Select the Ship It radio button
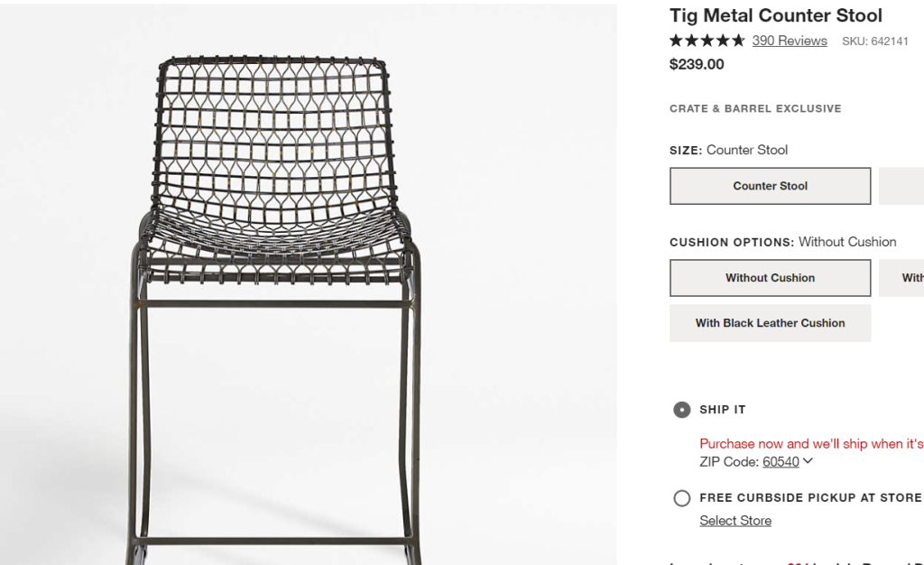 [x=682, y=410]
